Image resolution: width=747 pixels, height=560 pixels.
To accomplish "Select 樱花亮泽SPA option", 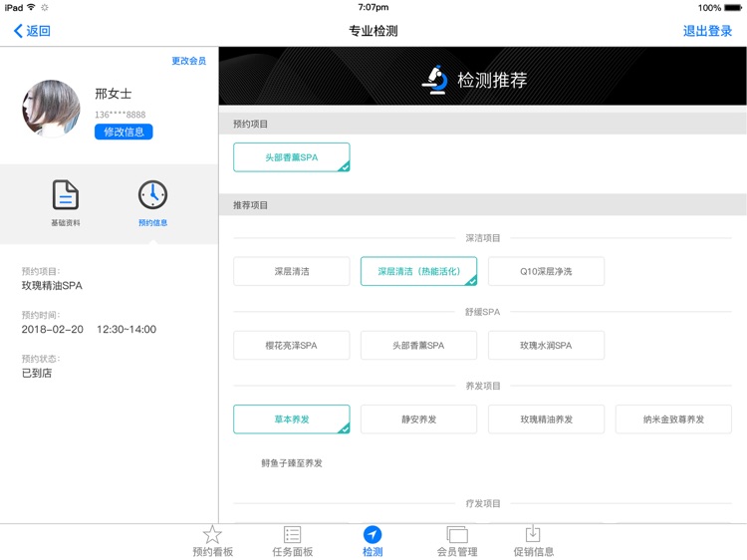I will click(292, 345).
